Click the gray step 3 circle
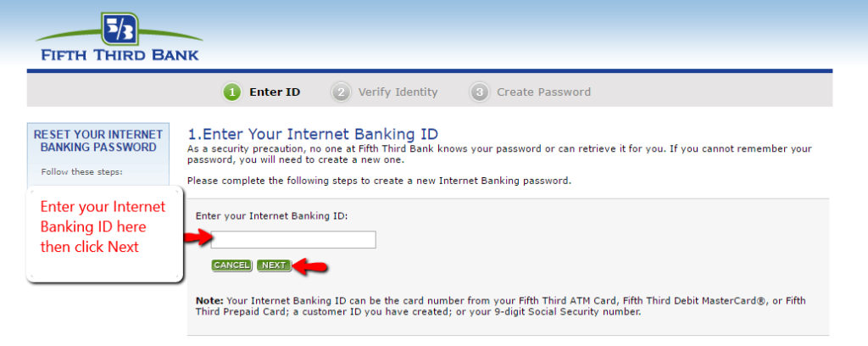This screenshot has width=868, height=346. click(480, 92)
